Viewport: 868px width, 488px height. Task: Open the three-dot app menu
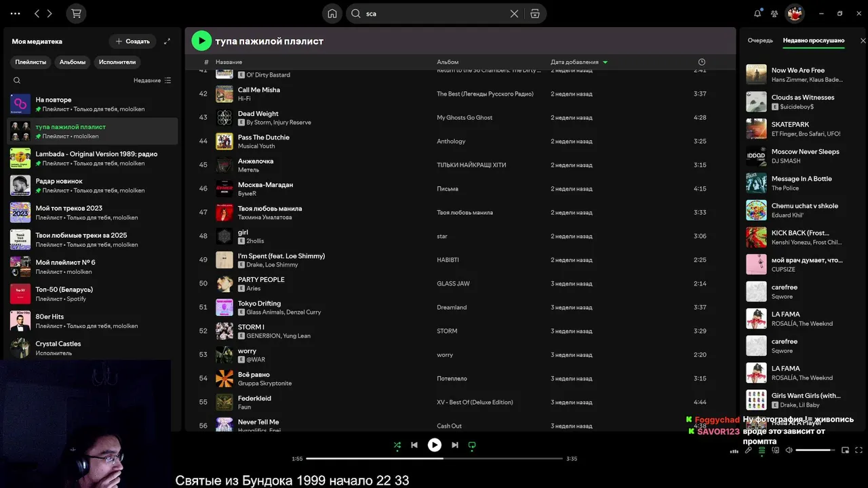[16, 14]
